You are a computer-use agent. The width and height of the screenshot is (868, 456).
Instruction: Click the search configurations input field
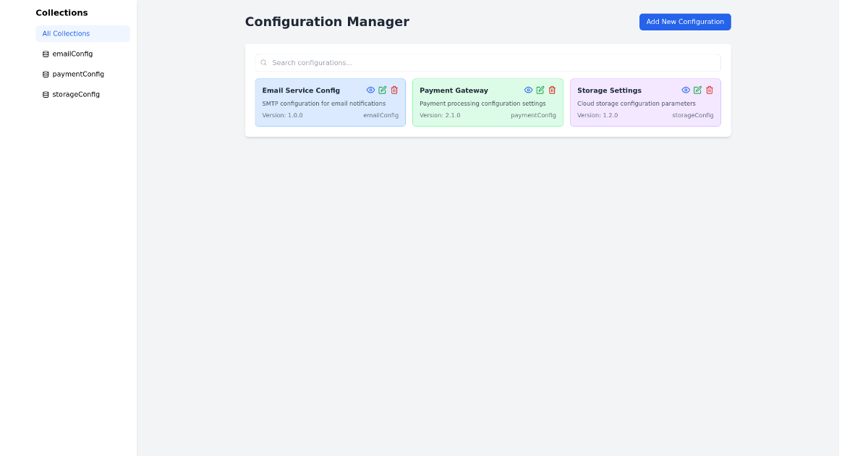488,62
